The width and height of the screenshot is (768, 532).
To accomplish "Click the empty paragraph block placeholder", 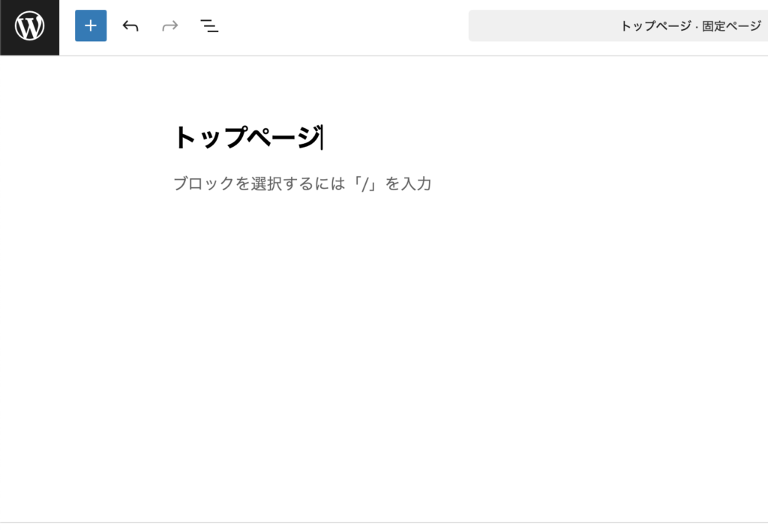I will click(301, 184).
